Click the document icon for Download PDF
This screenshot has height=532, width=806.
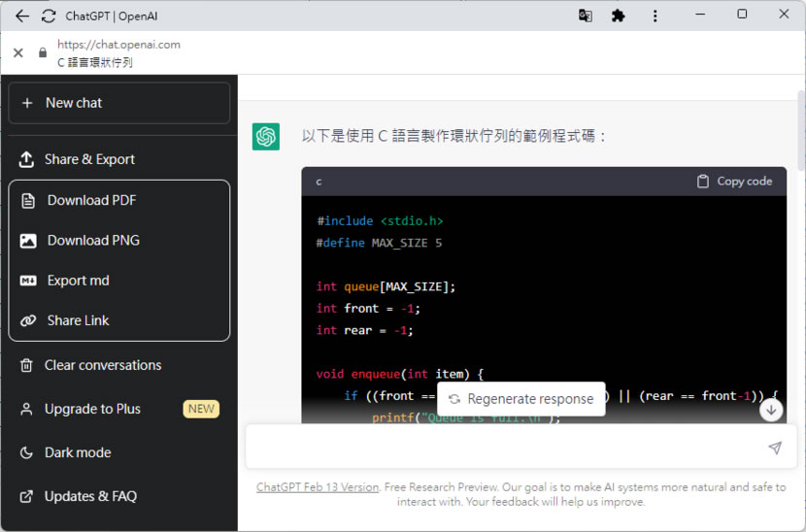pos(28,200)
